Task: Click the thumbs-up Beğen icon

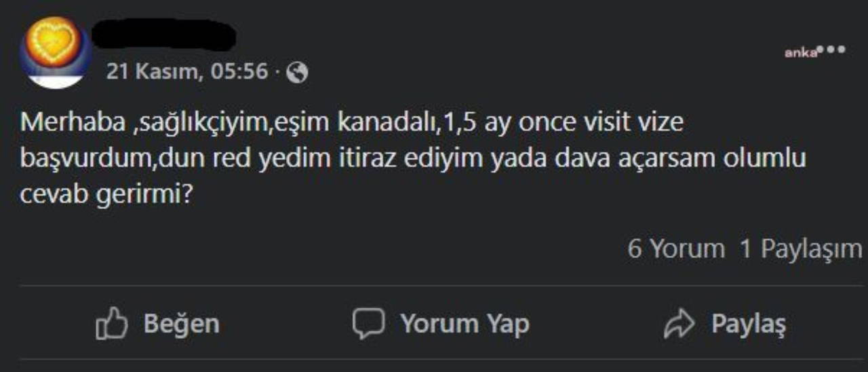Action: [111, 324]
